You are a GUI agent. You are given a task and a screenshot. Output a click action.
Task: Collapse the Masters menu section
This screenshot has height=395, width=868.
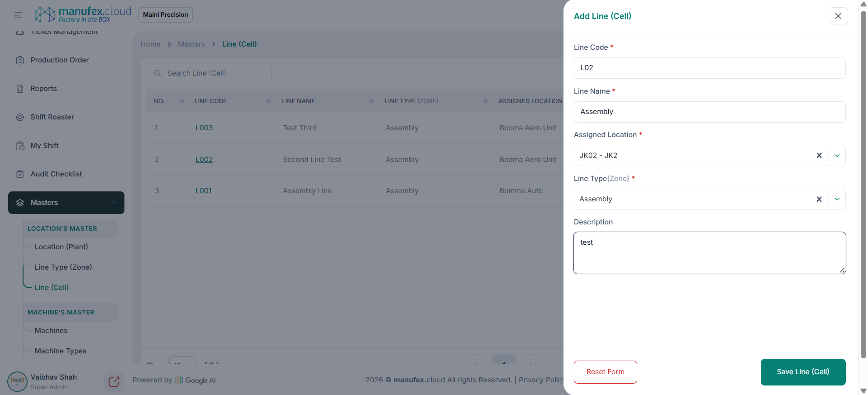pos(114,203)
